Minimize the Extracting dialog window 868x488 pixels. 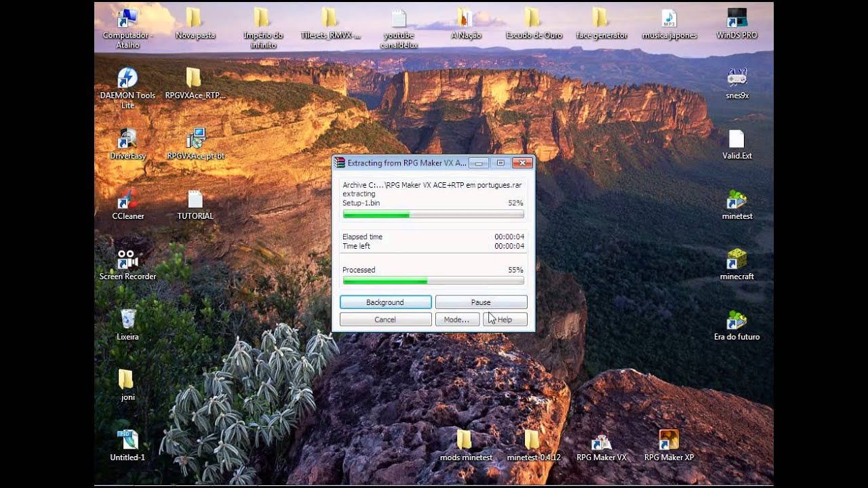point(479,163)
